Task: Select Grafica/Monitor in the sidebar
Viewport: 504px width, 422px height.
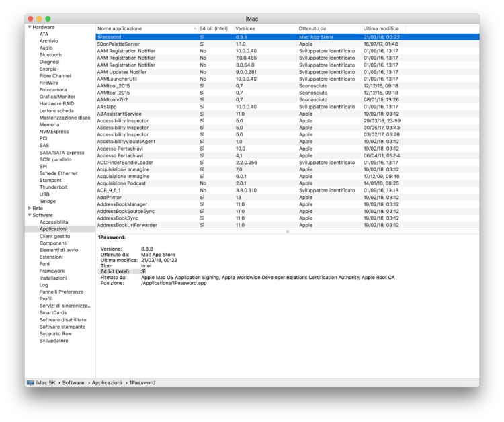Action: point(57,97)
